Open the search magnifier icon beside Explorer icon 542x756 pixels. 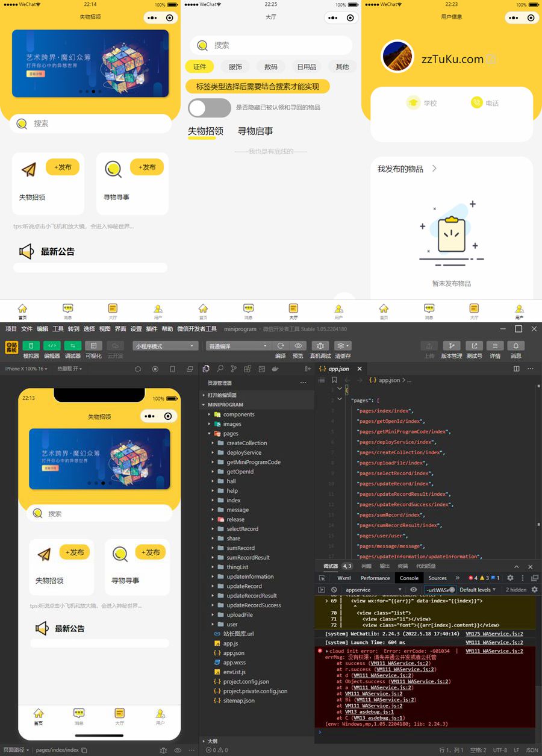[220, 369]
